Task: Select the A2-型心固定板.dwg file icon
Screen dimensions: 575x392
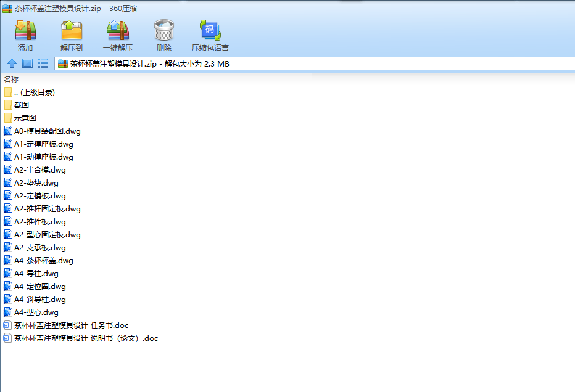Action: point(8,234)
